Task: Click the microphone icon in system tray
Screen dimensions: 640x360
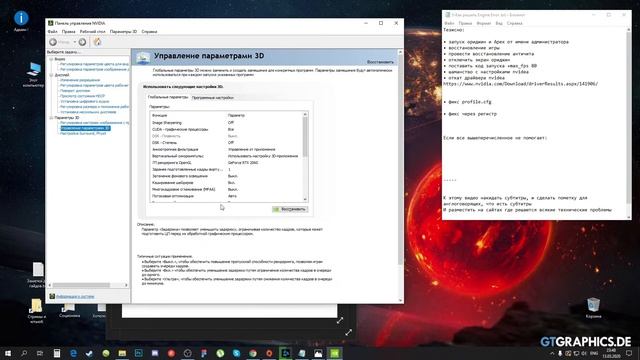Action: (560, 353)
